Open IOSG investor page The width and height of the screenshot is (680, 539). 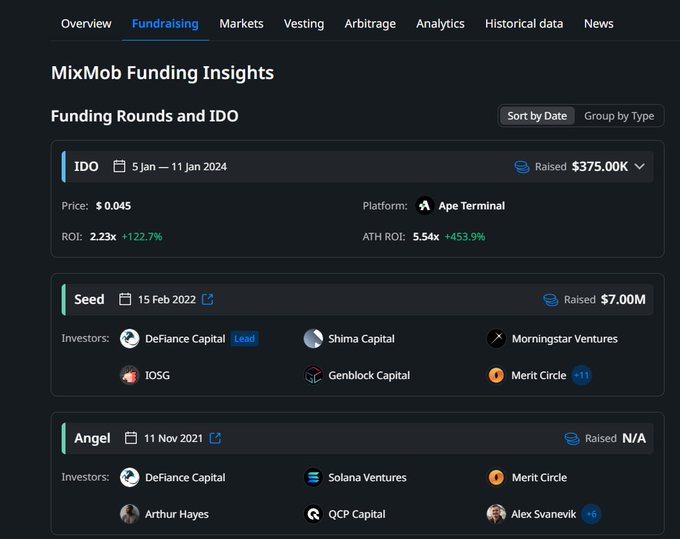[157, 375]
